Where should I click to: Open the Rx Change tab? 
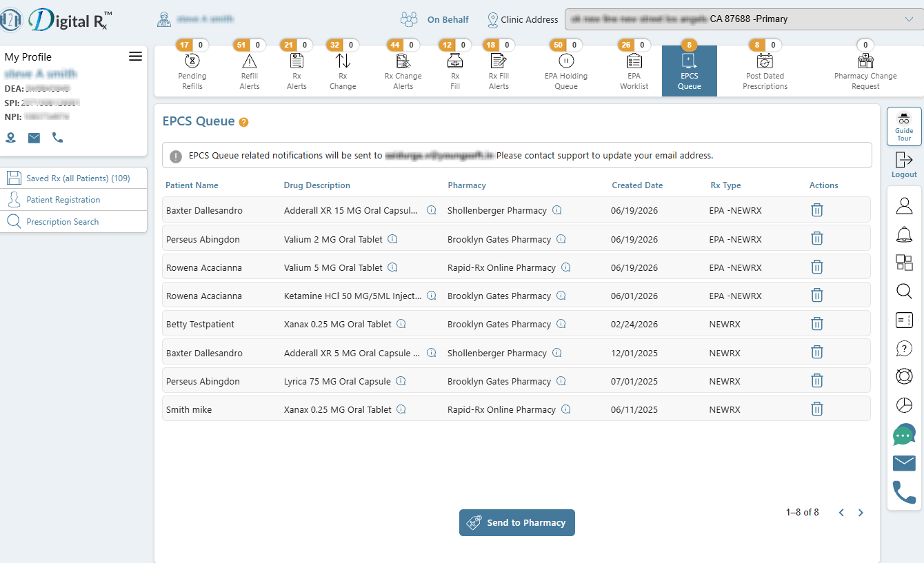(x=343, y=71)
